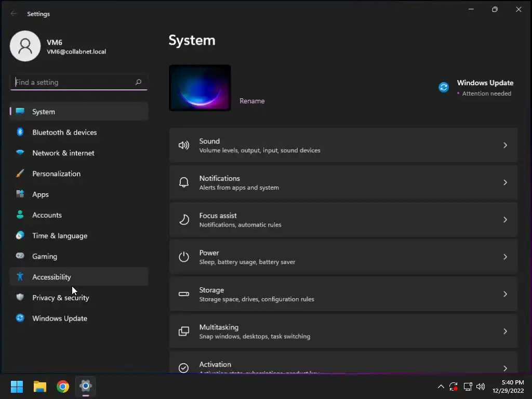The height and width of the screenshot is (399, 532).
Task: Expand the Storage row chevron
Action: [505, 294]
